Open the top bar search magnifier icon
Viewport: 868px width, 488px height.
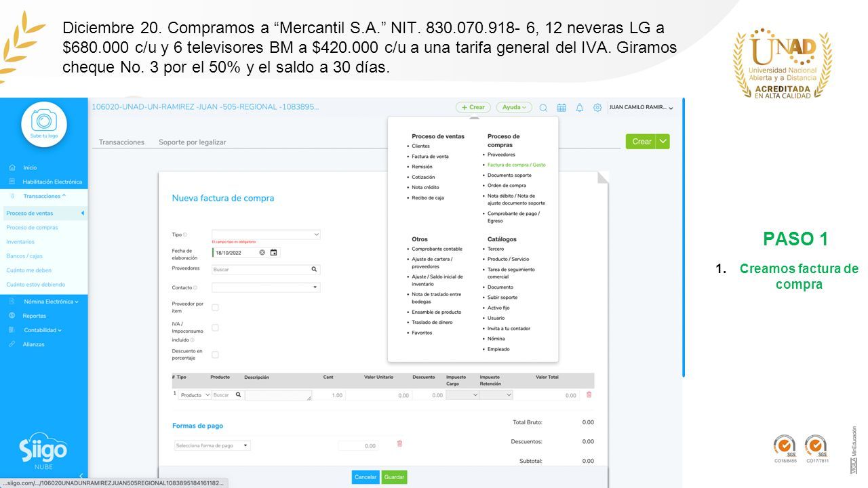click(x=543, y=107)
